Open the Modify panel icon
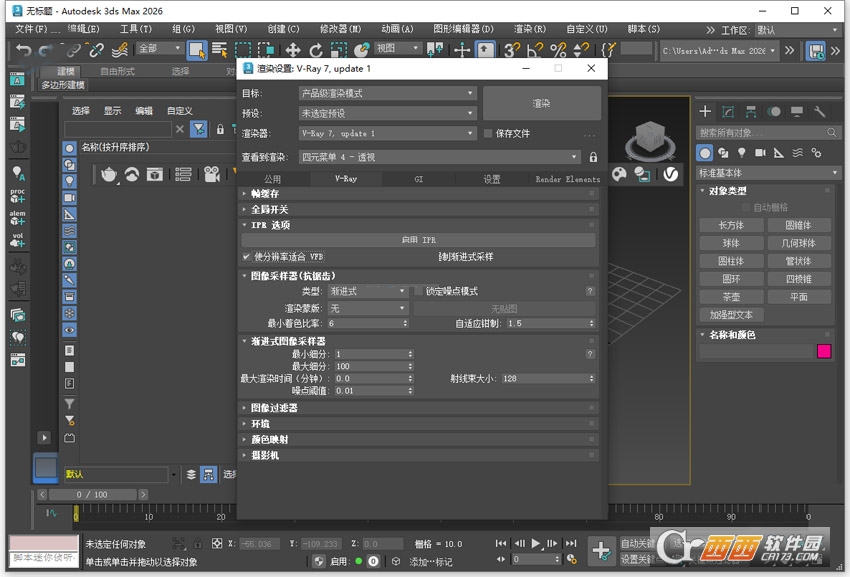The image size is (850, 577). tap(728, 112)
